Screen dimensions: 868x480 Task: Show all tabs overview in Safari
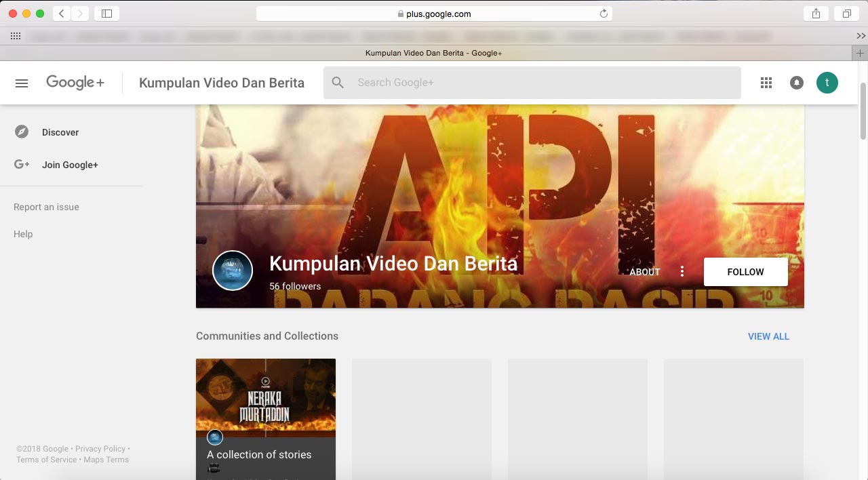(x=847, y=14)
